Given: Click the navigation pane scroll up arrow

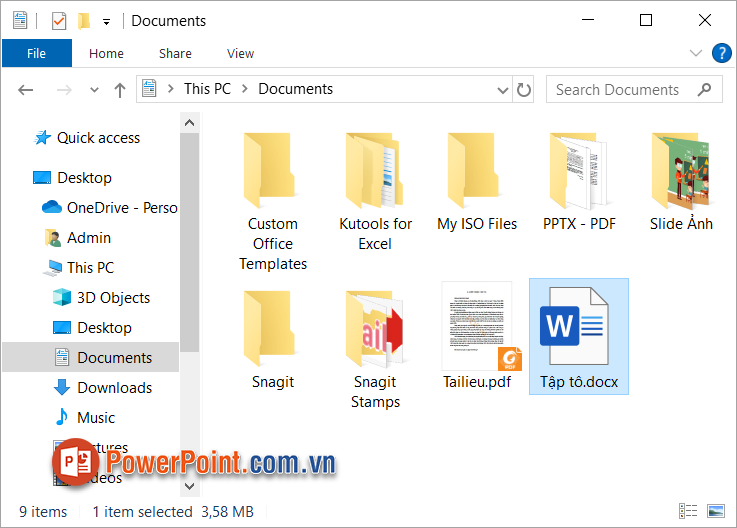Looking at the screenshot, I should pyautogui.click(x=189, y=123).
